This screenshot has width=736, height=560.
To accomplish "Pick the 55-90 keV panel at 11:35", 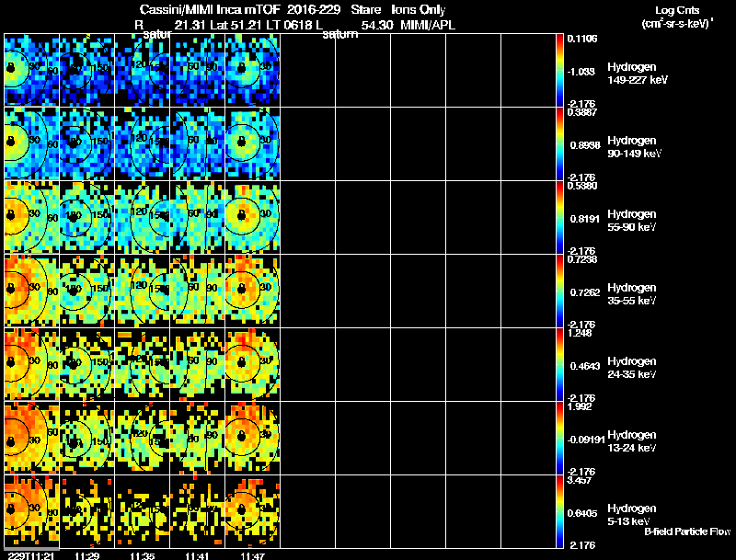I will tap(143, 217).
